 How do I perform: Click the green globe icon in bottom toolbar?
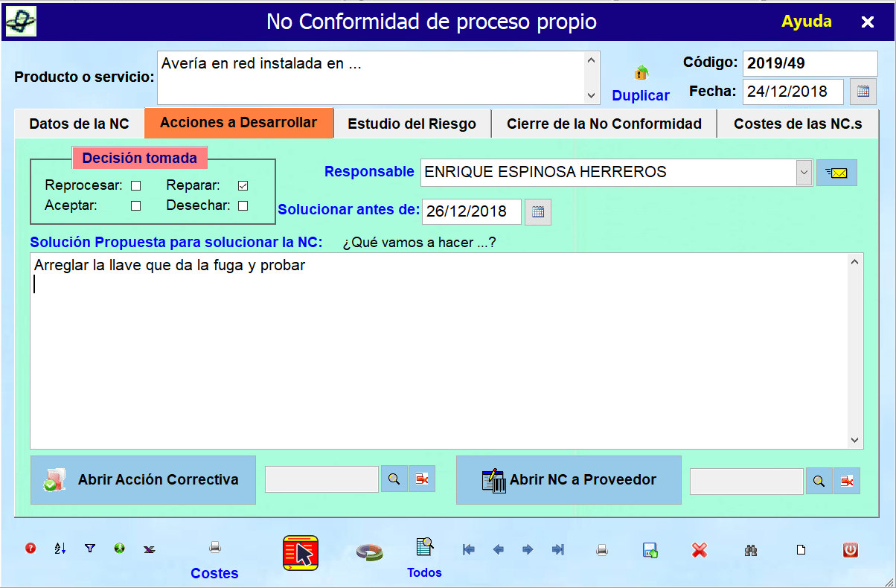pyautogui.click(x=119, y=549)
